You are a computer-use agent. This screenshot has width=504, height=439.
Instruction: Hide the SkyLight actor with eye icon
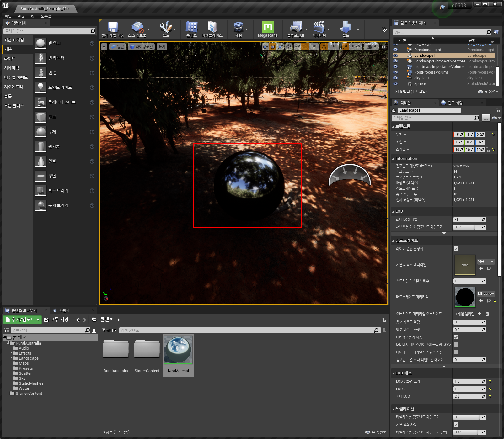(x=395, y=78)
